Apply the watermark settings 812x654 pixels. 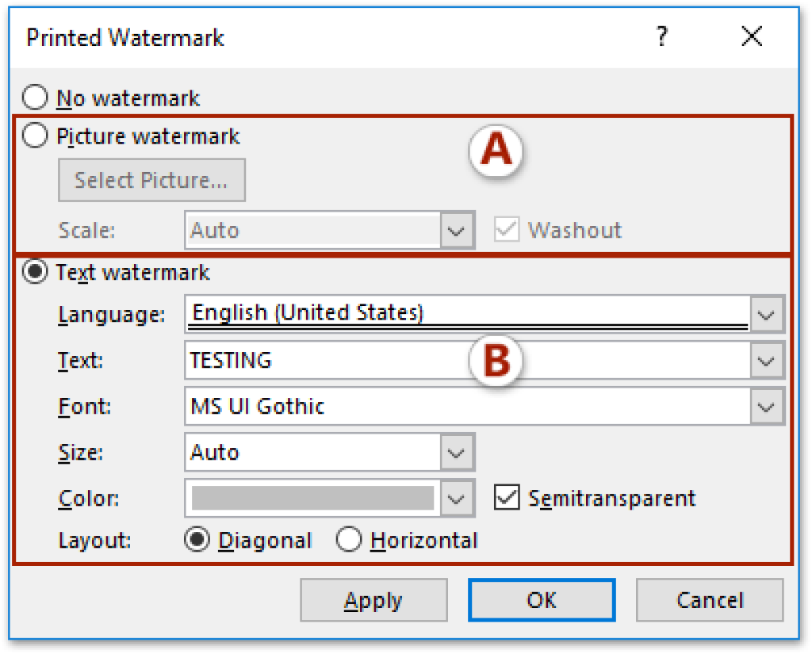(373, 600)
